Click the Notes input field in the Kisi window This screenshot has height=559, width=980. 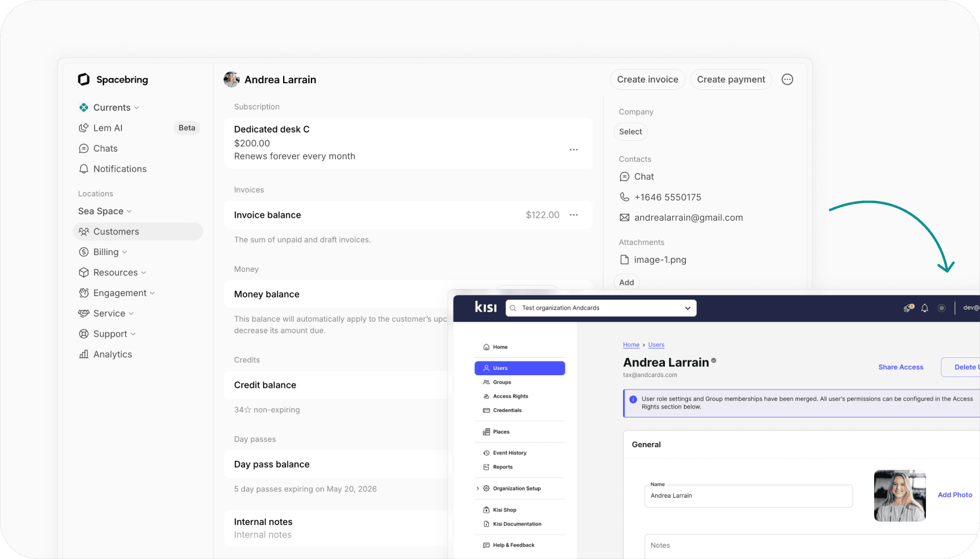click(x=812, y=546)
